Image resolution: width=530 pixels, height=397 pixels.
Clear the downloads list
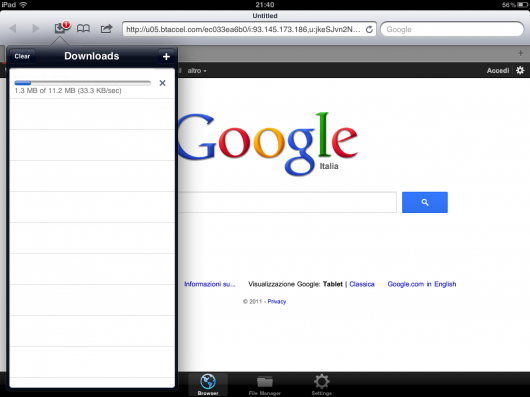coord(22,56)
